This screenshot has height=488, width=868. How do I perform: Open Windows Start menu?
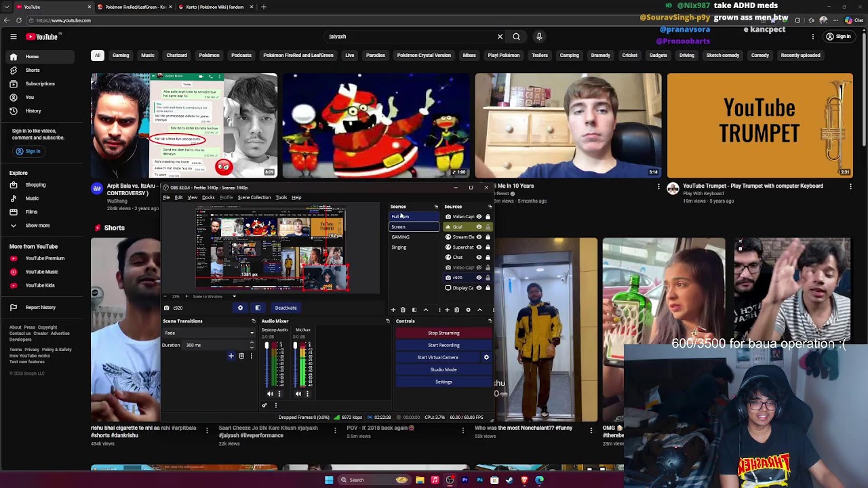tap(329, 480)
